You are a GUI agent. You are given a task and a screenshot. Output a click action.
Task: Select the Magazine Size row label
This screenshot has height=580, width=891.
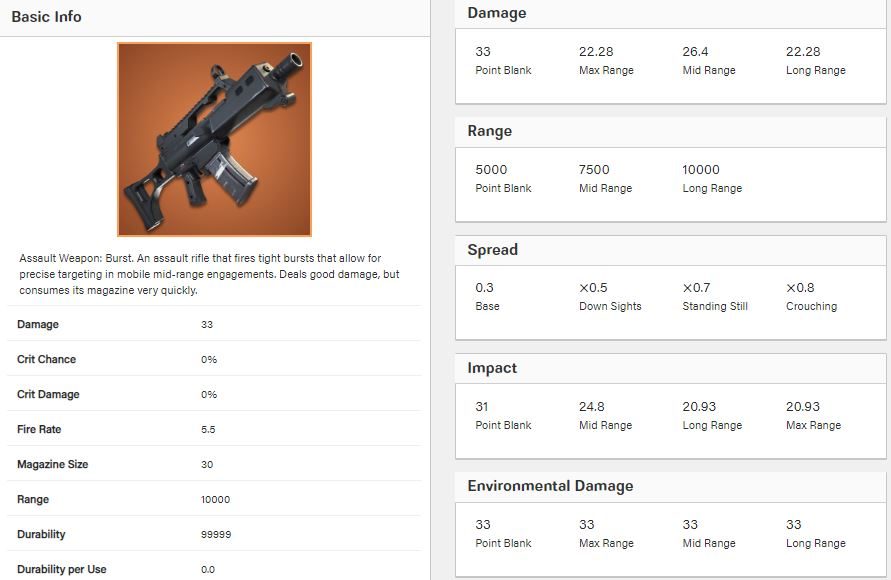pyautogui.click(x=52, y=464)
